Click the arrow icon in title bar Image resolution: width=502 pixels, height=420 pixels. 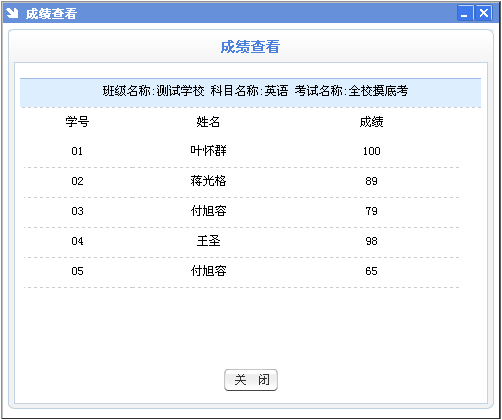click(12, 13)
